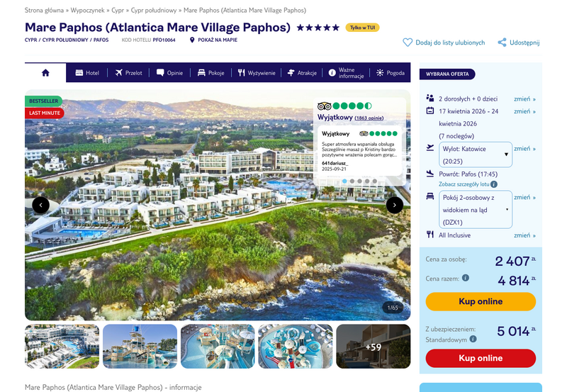
Task: Open the Wyżywienie tab
Action: point(257,73)
